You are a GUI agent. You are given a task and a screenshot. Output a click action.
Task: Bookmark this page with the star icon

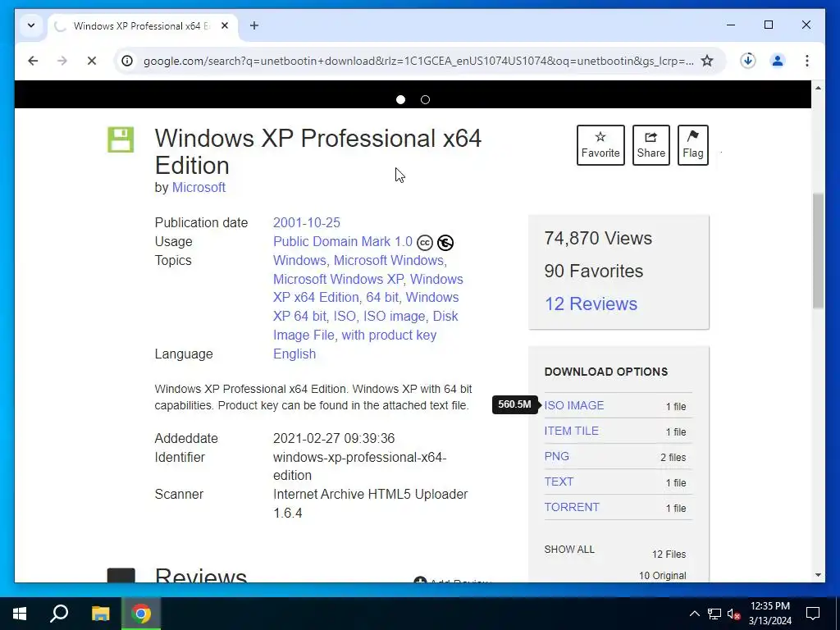pyautogui.click(x=707, y=61)
